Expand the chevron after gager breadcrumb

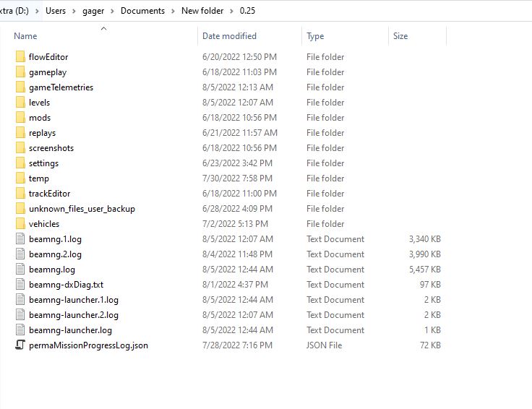[x=112, y=11]
